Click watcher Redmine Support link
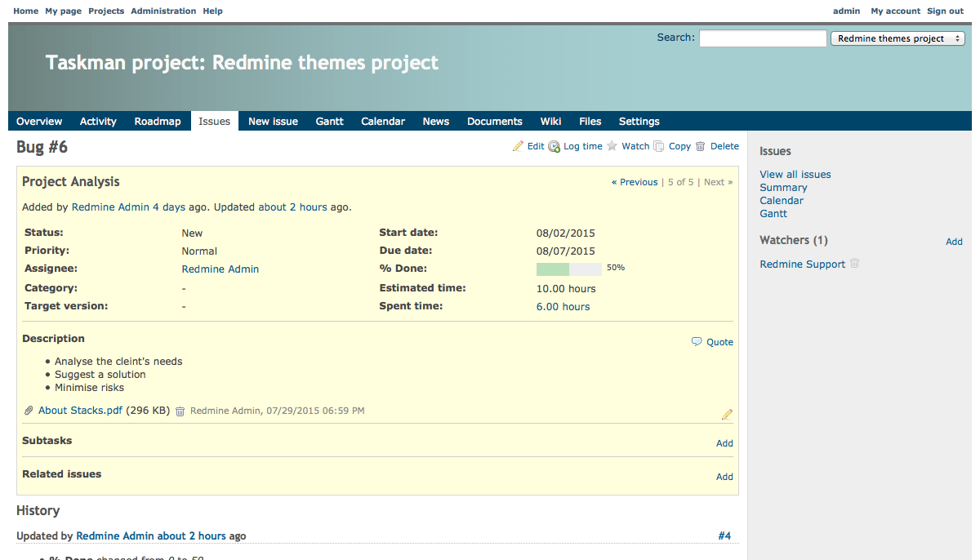Screen dimensions: 980x560 (x=803, y=264)
